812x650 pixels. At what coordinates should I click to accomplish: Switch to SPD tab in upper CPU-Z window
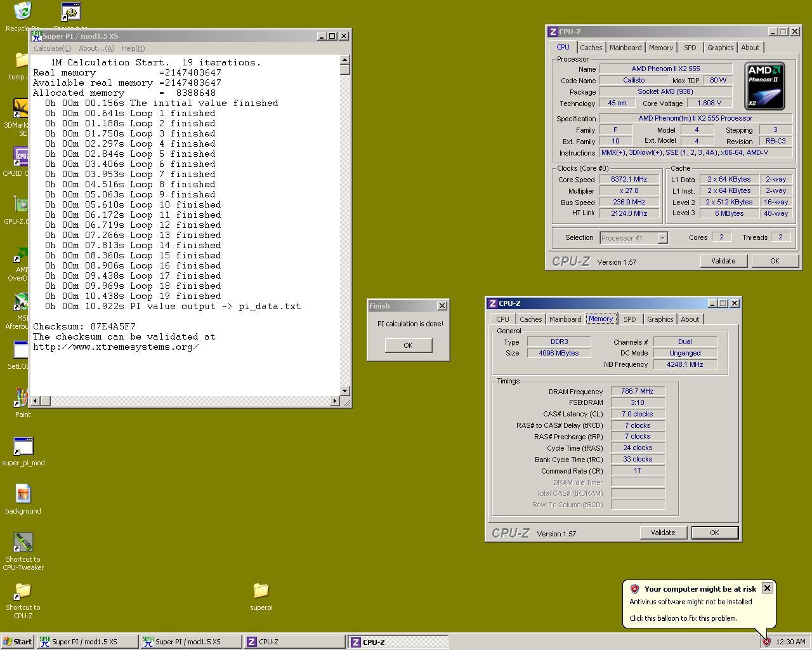(690, 48)
